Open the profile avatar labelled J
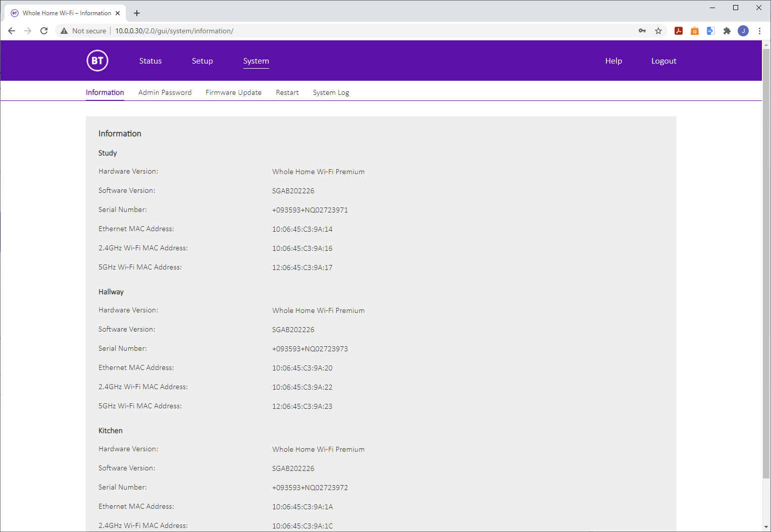The height and width of the screenshot is (532, 771). click(743, 31)
